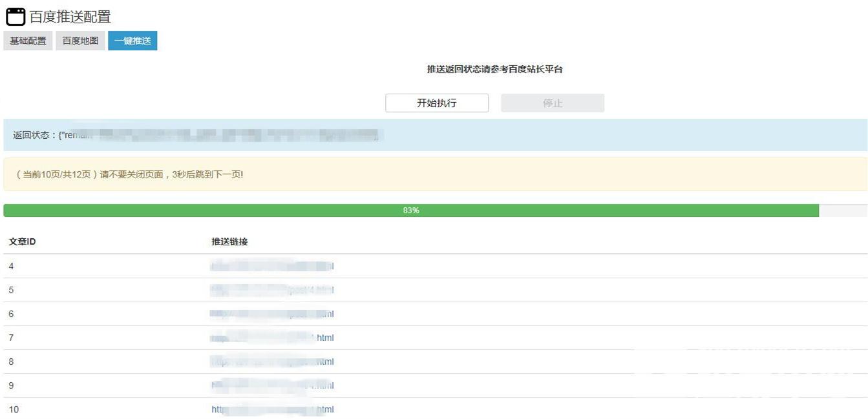The height and width of the screenshot is (419, 868).
Task: Click the calendar icon beside 百度推送配置 title
Action: pyautogui.click(x=15, y=15)
